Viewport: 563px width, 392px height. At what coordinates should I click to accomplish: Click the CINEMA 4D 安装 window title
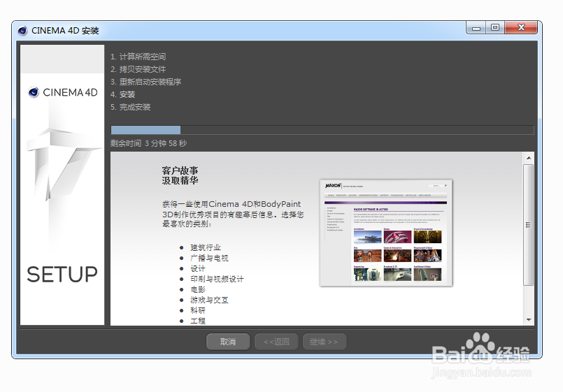pyautogui.click(x=65, y=31)
